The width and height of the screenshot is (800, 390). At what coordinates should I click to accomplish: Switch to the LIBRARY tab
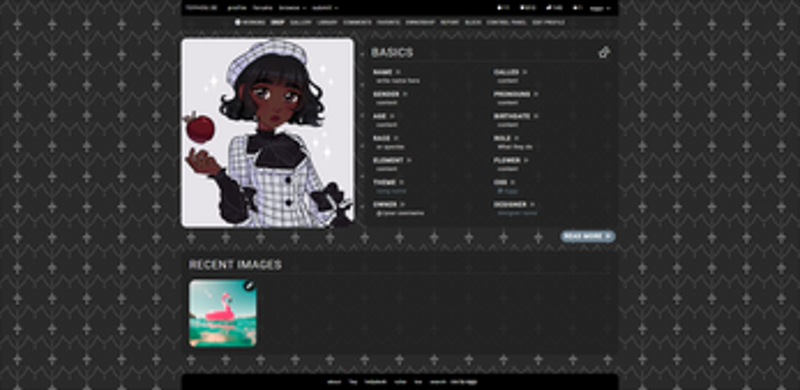click(x=327, y=22)
